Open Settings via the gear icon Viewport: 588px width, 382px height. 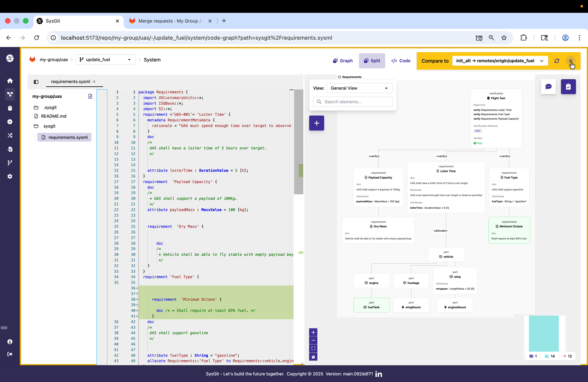tap(10, 176)
